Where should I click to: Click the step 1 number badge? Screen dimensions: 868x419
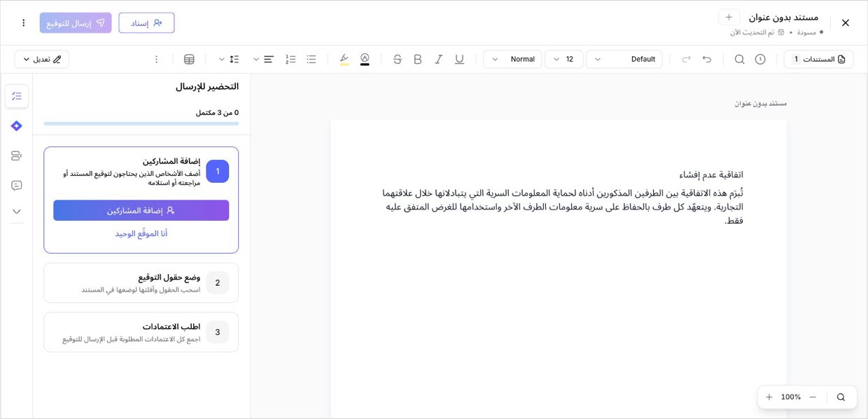coord(217,171)
